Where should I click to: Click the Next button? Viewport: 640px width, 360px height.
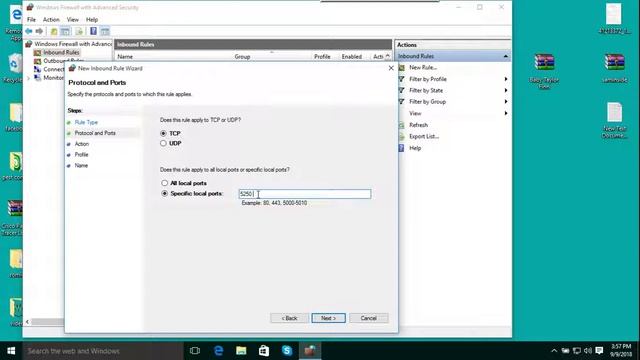click(x=329, y=318)
